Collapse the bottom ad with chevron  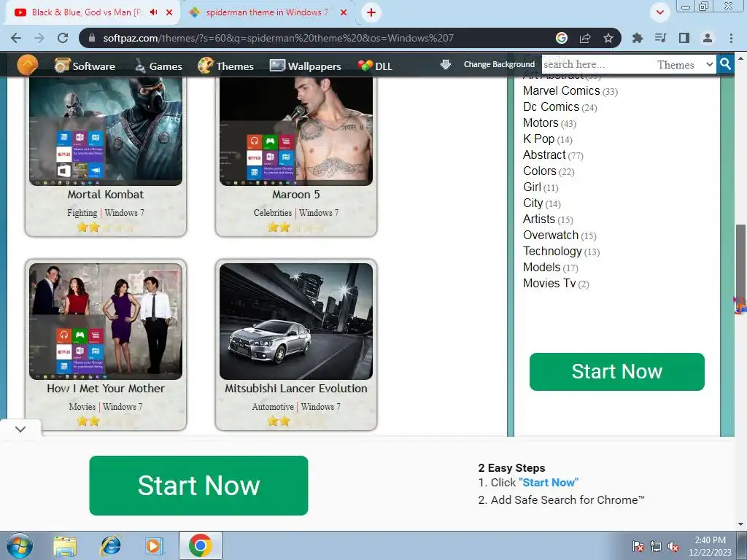20,429
